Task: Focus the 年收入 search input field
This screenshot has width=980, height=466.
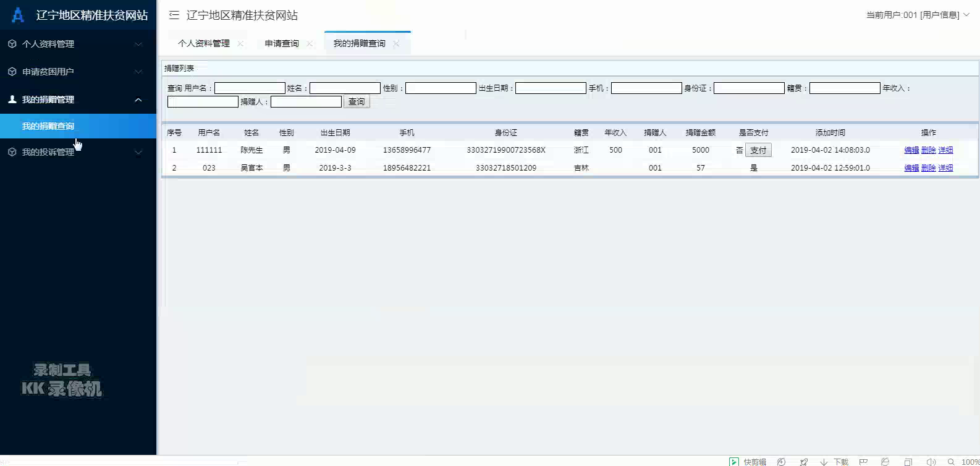Action: pyautogui.click(x=203, y=101)
